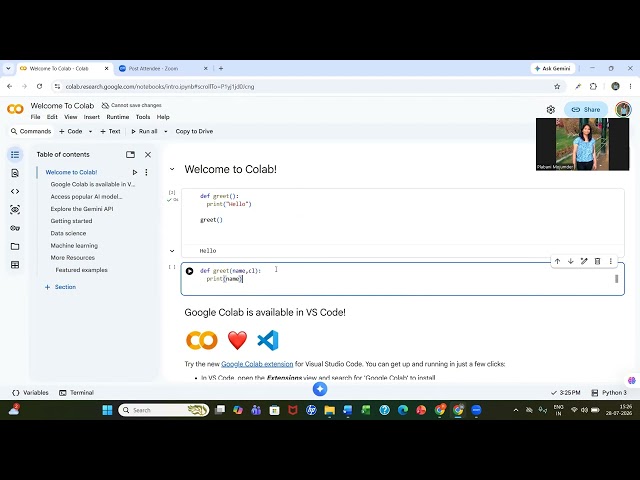Run the Welcome to Colab! section
The height and width of the screenshot is (480, 640).
pos(135,172)
